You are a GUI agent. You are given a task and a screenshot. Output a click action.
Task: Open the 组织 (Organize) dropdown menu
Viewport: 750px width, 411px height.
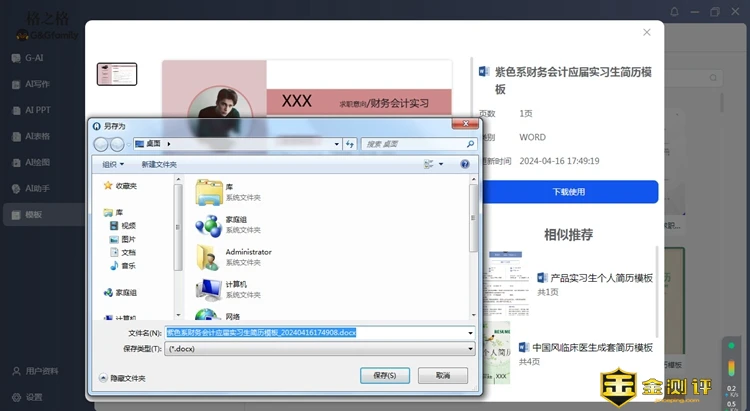pyautogui.click(x=111, y=164)
